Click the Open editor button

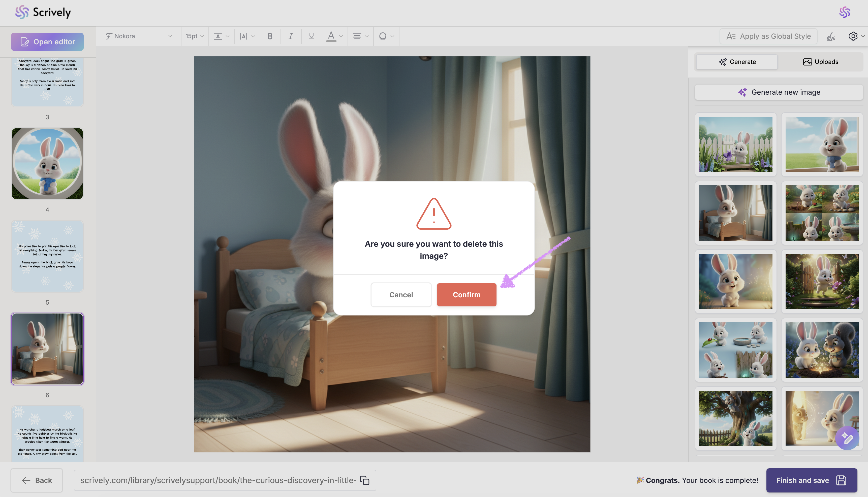pos(47,42)
